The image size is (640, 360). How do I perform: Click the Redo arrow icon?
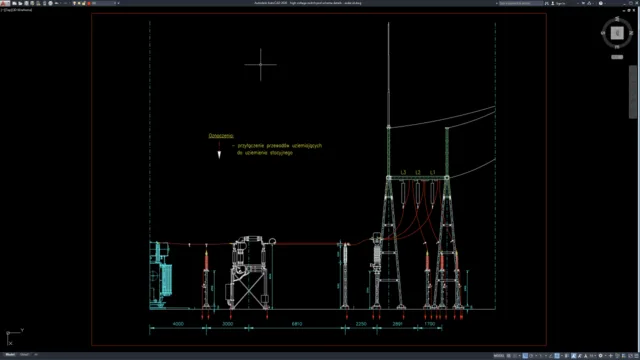pyautogui.click(x=65, y=3)
